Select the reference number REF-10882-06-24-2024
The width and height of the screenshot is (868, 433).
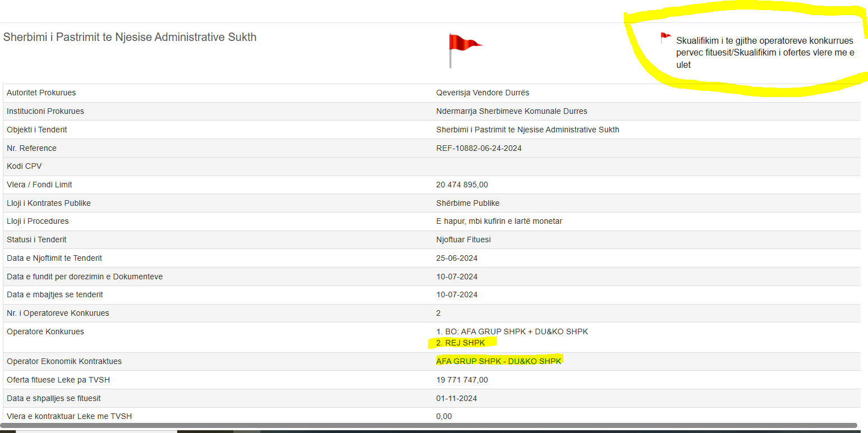(478, 148)
